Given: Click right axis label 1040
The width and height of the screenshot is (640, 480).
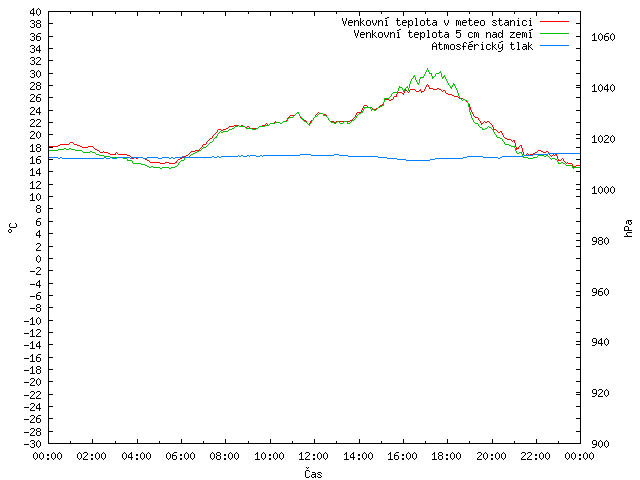Looking at the screenshot, I should coord(603,88).
